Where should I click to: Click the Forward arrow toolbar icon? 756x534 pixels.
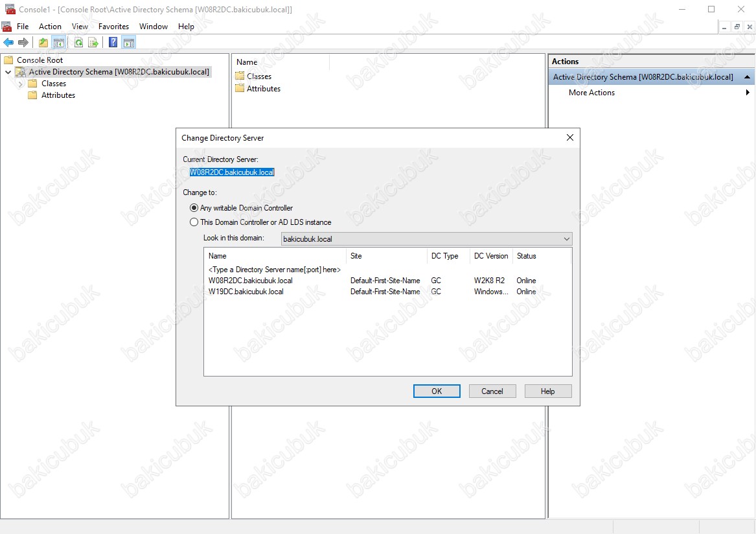23,43
